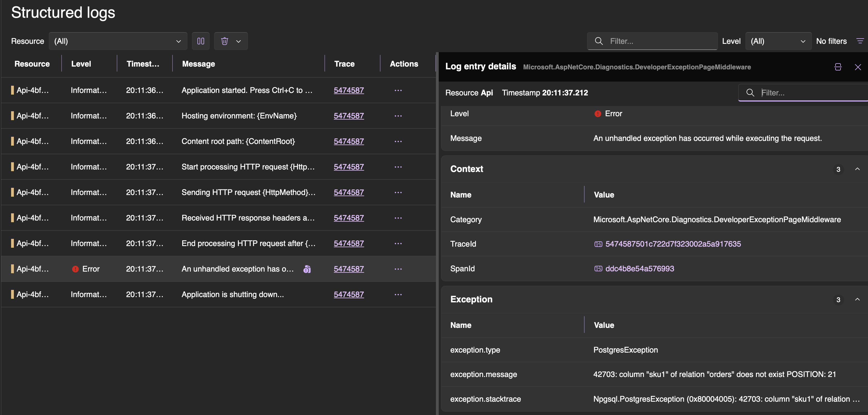Open actions menu for 'Application is shutting down' row

tap(398, 294)
